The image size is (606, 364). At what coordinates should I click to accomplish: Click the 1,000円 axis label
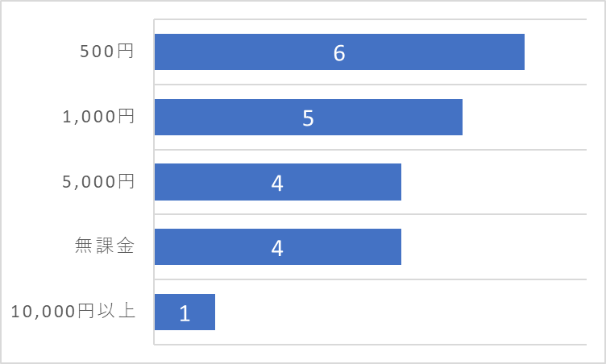[x=98, y=116]
